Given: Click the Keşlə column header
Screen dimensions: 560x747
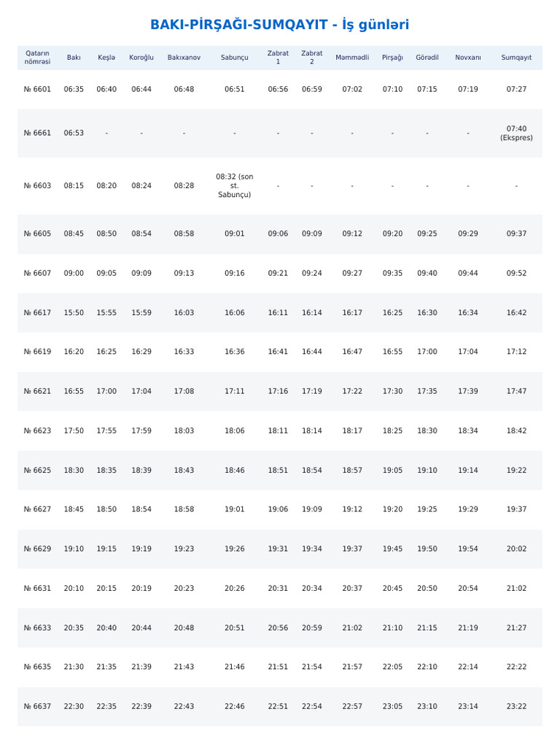Looking at the screenshot, I should (x=106, y=58).
